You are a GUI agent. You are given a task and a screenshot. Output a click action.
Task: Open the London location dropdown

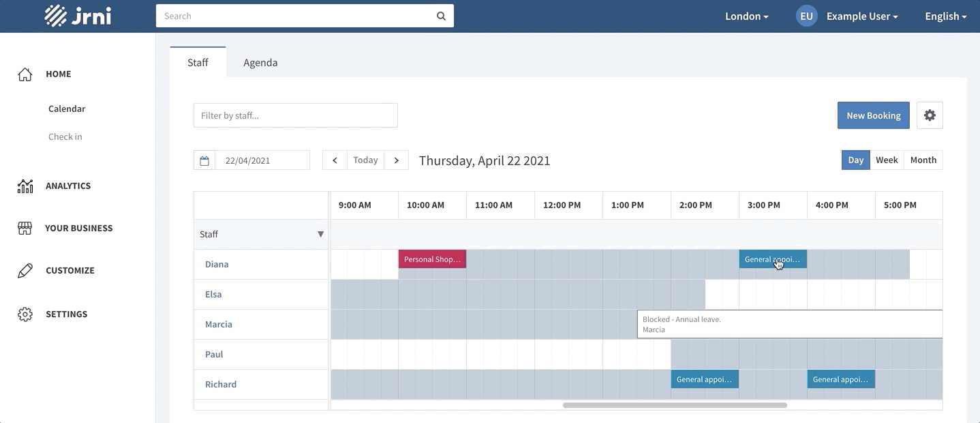(x=746, y=16)
